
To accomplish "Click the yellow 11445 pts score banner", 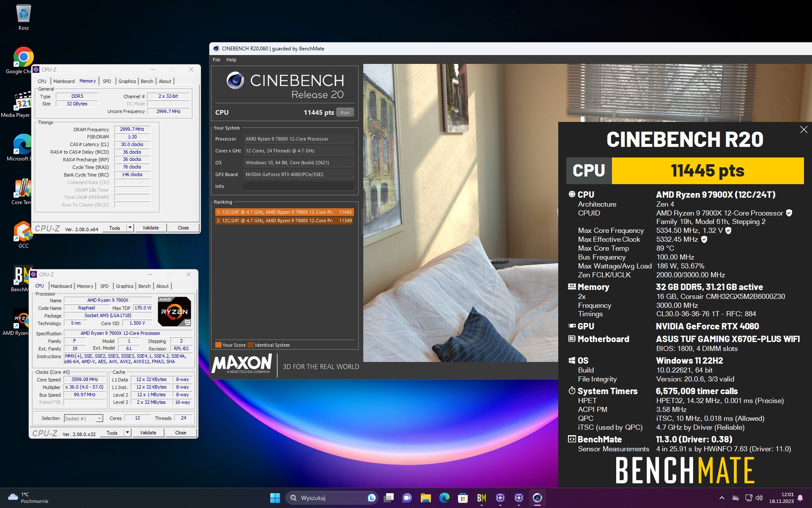I will tap(708, 171).
